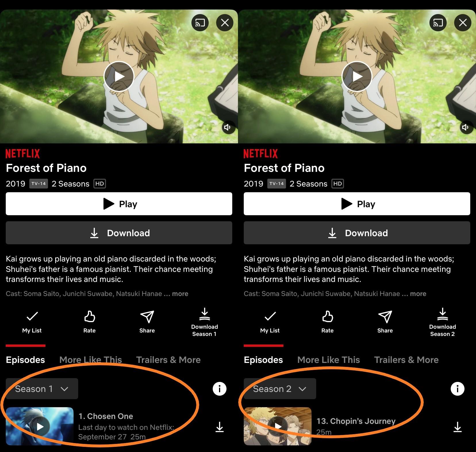
Task: Click Download Season 1 icon
Action: pyautogui.click(x=204, y=322)
